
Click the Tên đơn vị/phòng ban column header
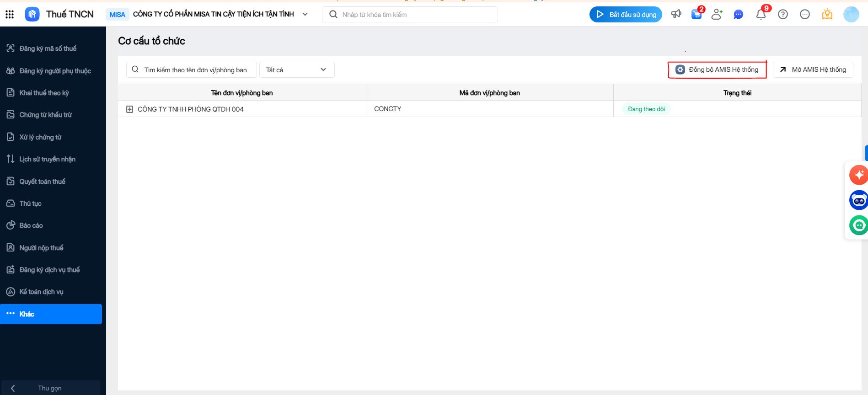click(x=242, y=93)
